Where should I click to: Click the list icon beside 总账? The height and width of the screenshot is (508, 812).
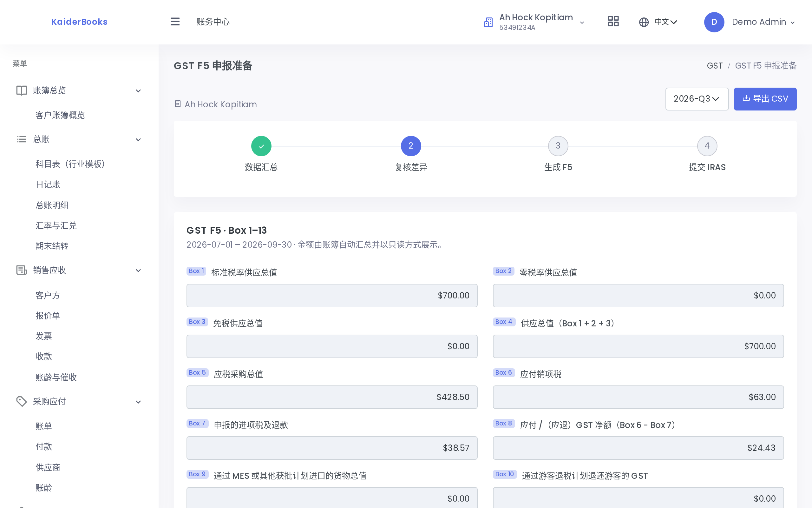coord(22,139)
